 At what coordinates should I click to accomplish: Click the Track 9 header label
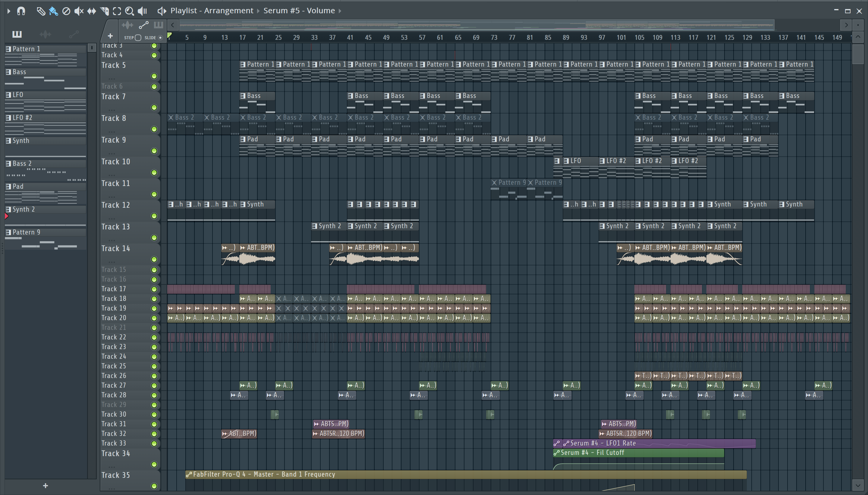pyautogui.click(x=114, y=140)
